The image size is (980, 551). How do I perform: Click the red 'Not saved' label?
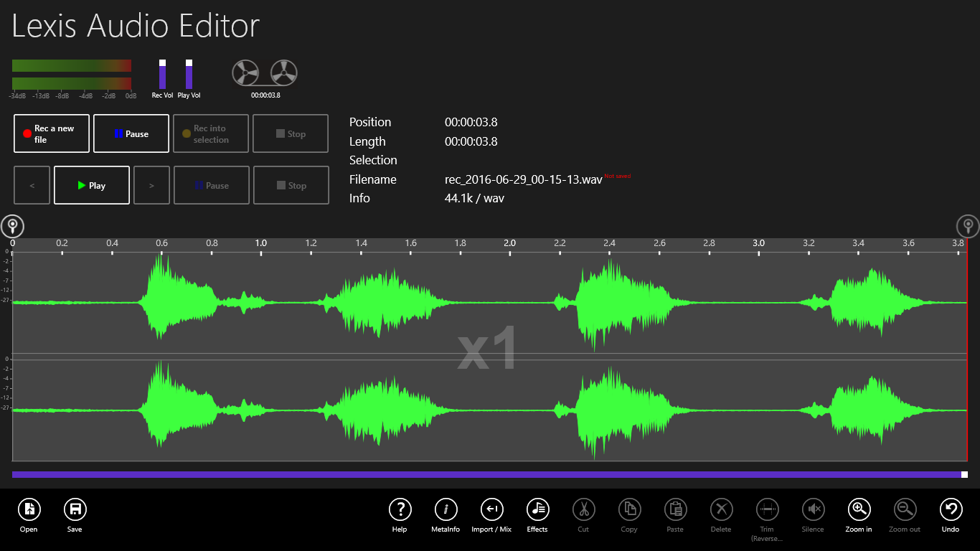click(x=617, y=176)
